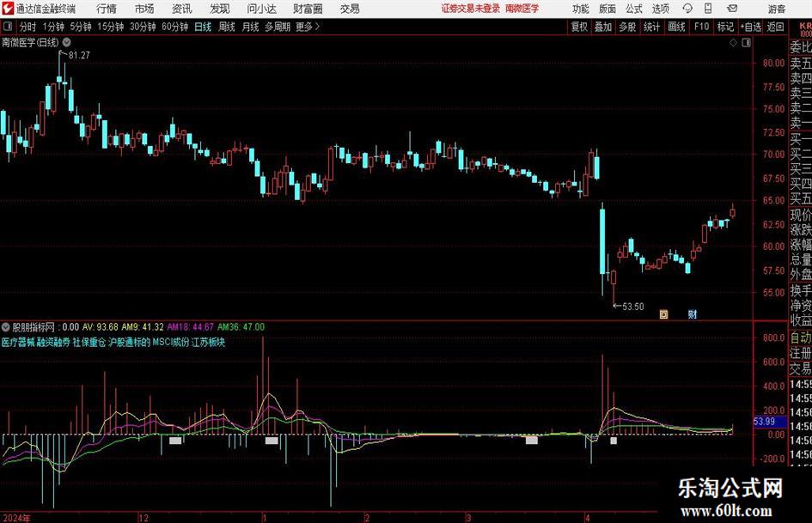Switch to the 分时 period tab
The image size is (812, 523).
click(x=28, y=27)
